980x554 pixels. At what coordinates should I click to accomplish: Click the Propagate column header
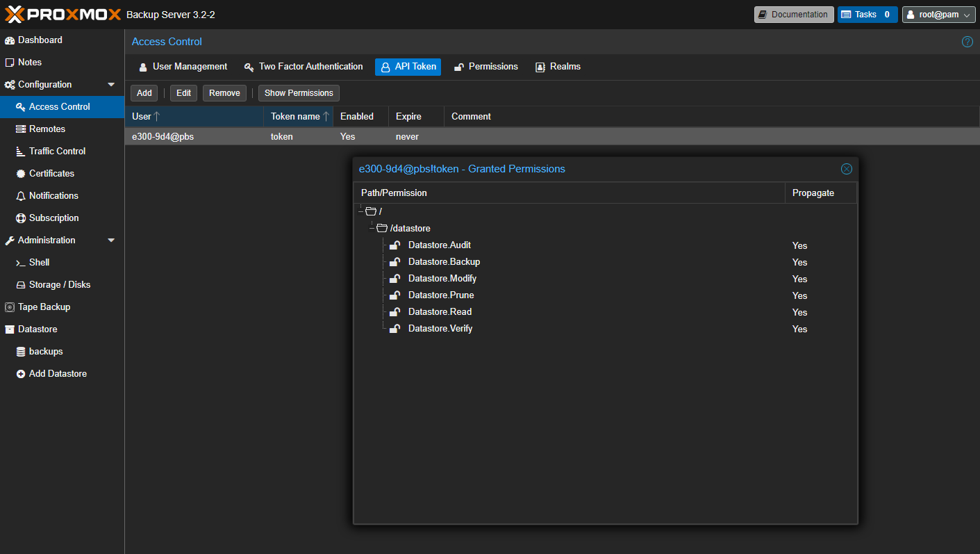[x=821, y=193]
